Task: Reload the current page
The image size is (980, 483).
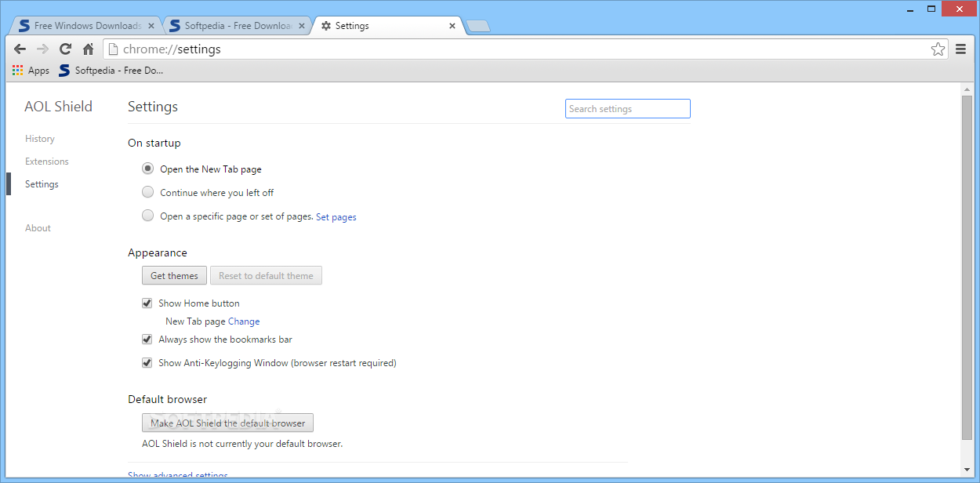Action: (65, 49)
